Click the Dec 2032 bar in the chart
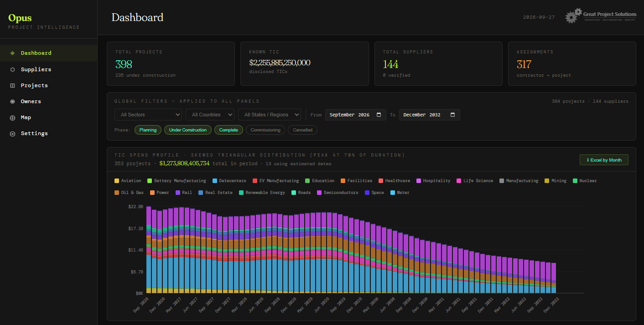The height and width of the screenshot is (325, 644). 554,278
